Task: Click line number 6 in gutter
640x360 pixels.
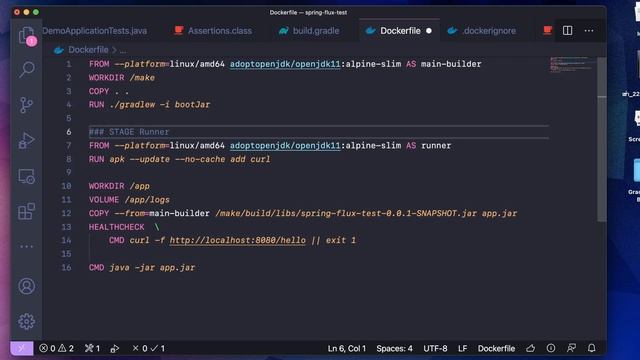Action: click(69, 132)
